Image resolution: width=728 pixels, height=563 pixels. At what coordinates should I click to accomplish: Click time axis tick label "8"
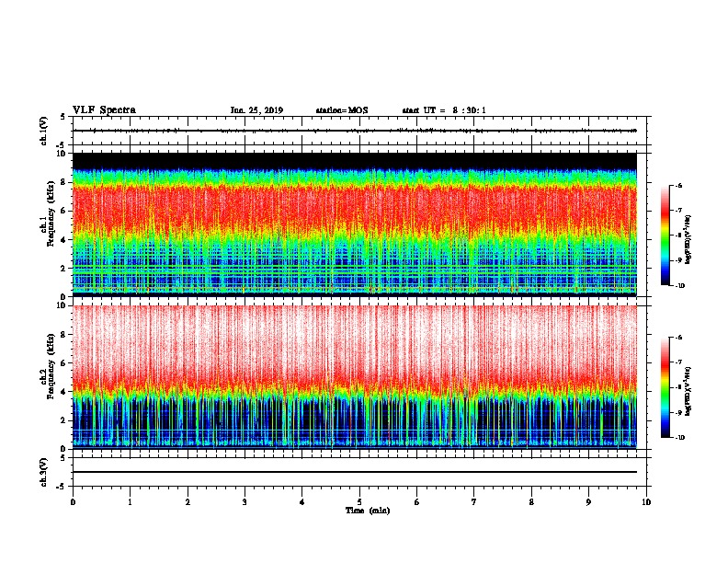coord(531,502)
